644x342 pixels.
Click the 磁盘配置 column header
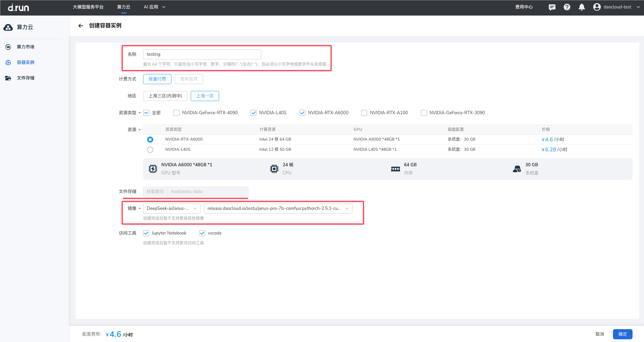(456, 130)
